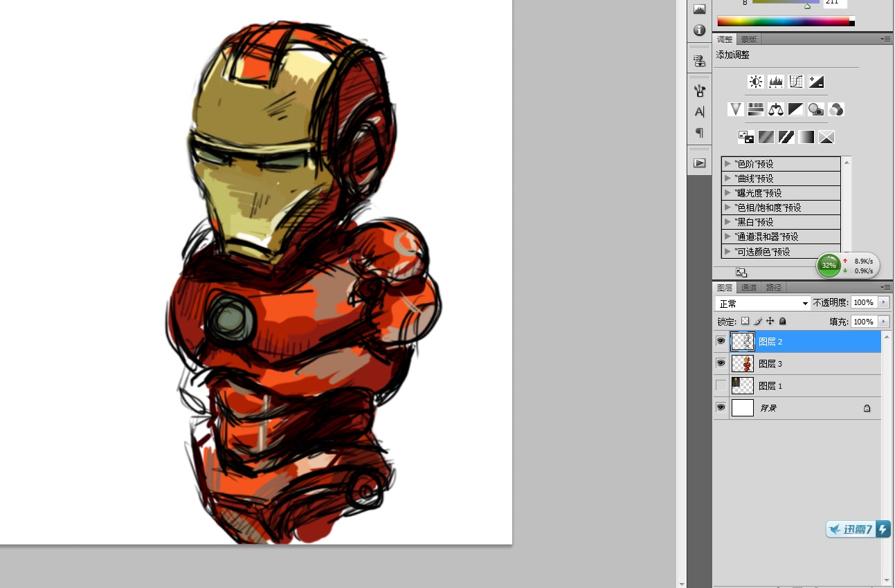Open the 不透明度 opacity slider arrow
895x588 pixels.
click(x=883, y=302)
